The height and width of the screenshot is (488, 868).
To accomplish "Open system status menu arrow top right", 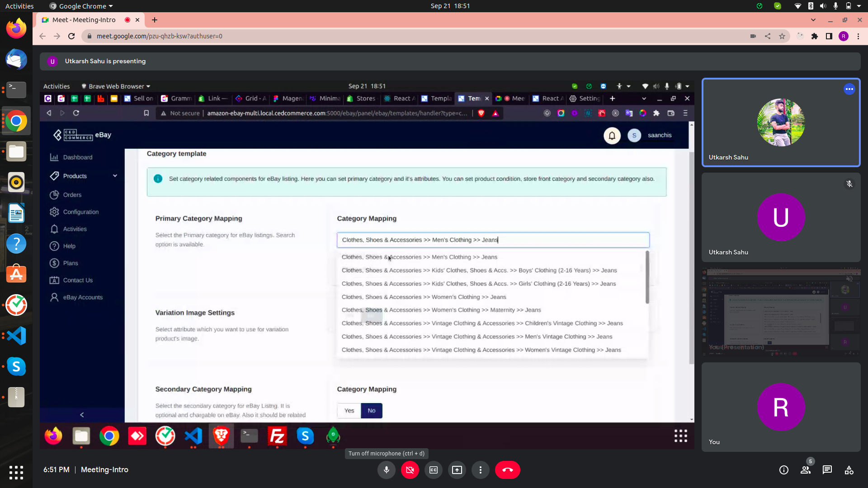I will (x=859, y=6).
